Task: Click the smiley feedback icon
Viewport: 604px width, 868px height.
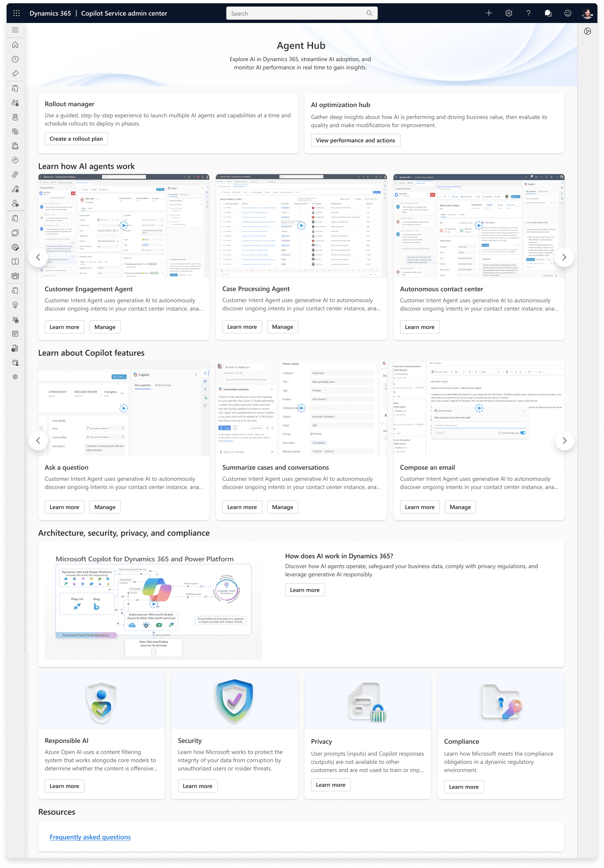Action: click(568, 13)
